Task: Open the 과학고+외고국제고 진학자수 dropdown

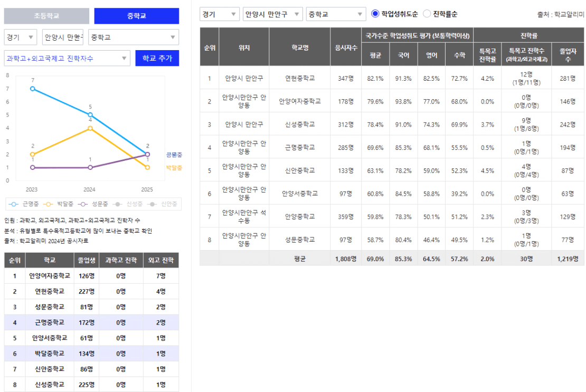Action: [67, 58]
